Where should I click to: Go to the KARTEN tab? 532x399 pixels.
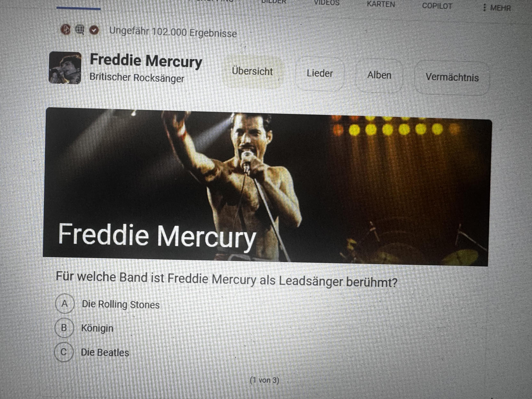[x=381, y=4]
